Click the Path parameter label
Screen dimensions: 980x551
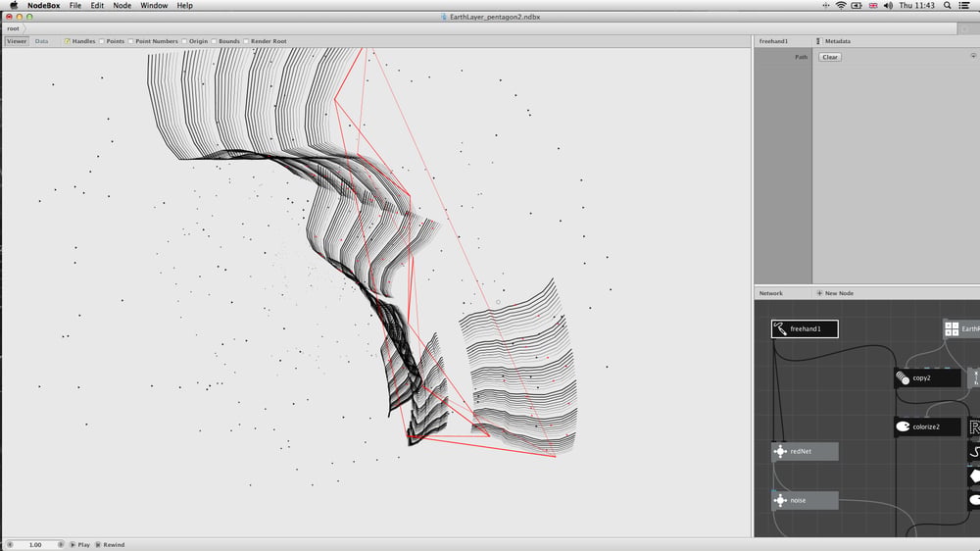coord(802,57)
